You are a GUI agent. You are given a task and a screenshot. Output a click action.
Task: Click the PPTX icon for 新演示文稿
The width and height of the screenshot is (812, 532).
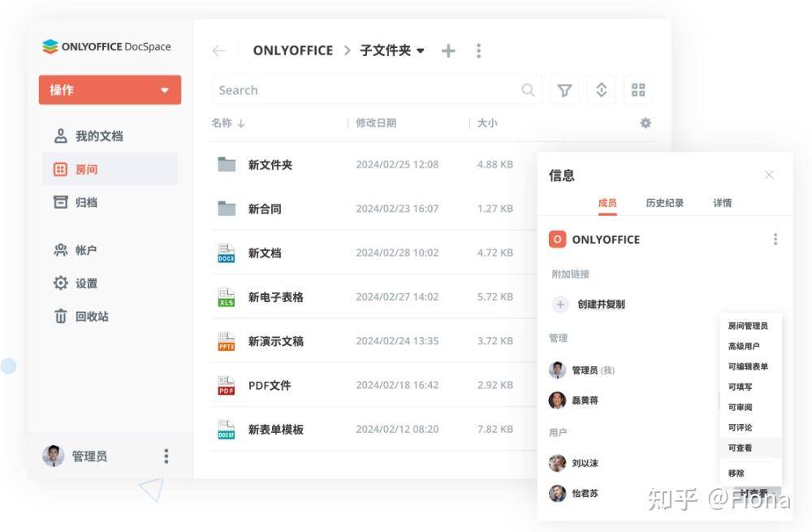click(x=227, y=341)
